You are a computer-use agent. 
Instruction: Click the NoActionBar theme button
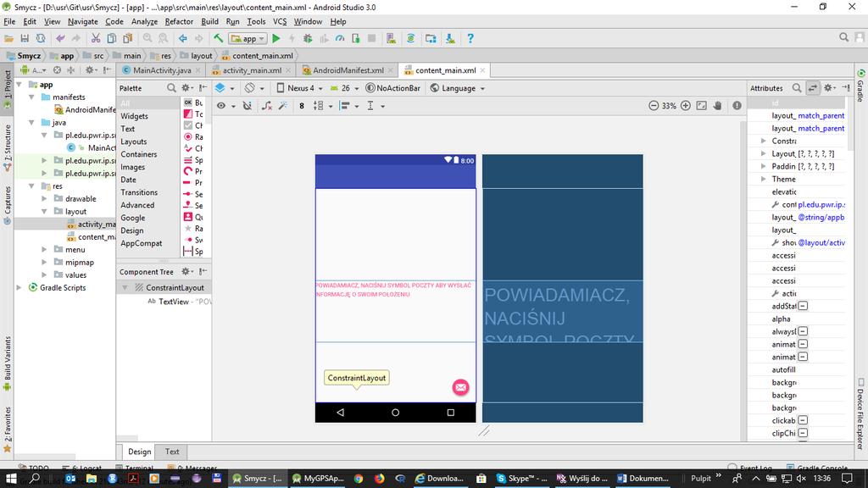393,88
